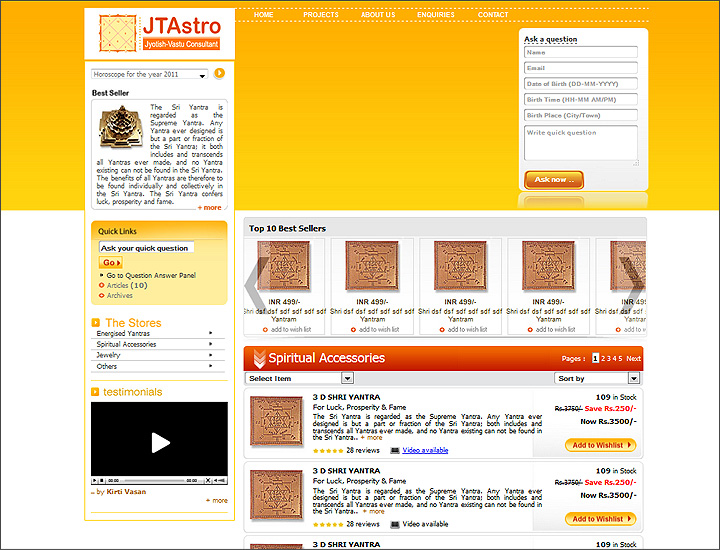Open the first best seller Yantram thumbnail
Screen dimensions: 720x550
[283, 266]
